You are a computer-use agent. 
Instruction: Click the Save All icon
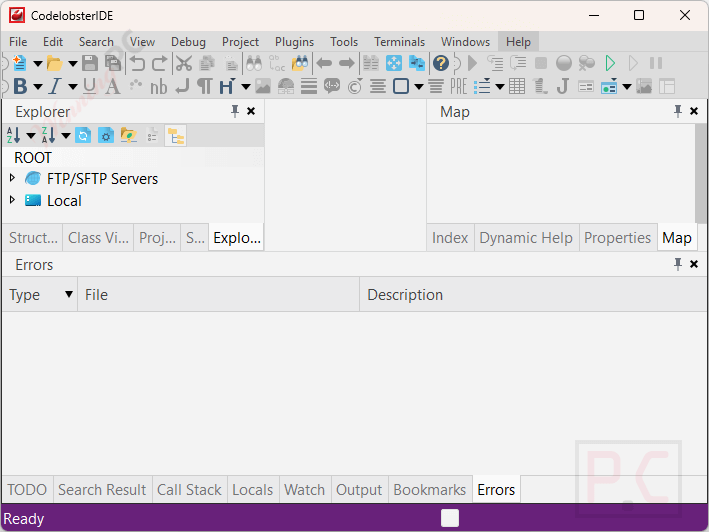pos(113,63)
